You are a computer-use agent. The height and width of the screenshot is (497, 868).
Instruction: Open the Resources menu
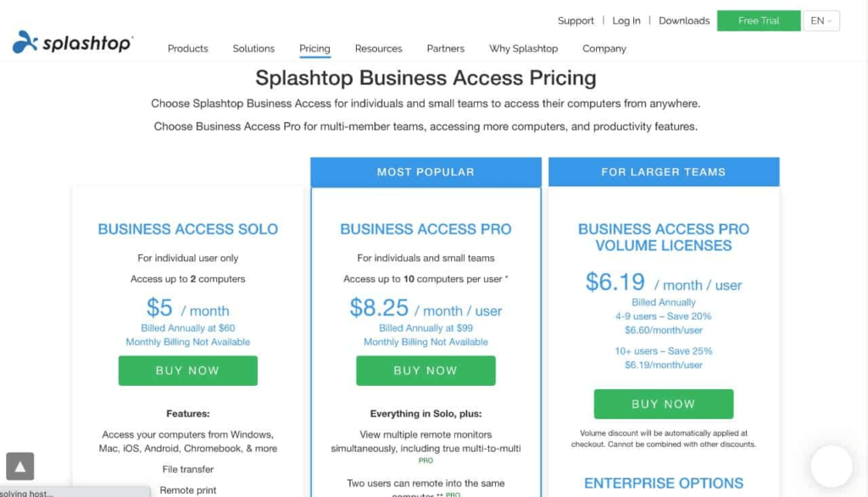378,48
